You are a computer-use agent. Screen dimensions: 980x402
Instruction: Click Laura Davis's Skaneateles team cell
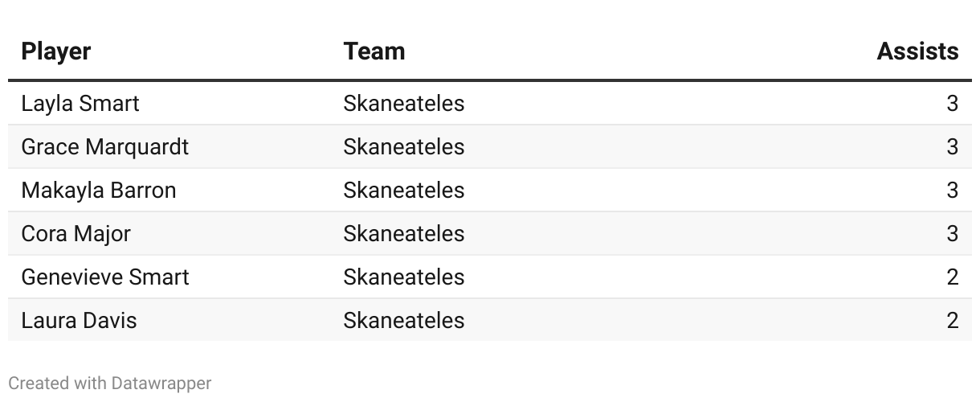404,321
